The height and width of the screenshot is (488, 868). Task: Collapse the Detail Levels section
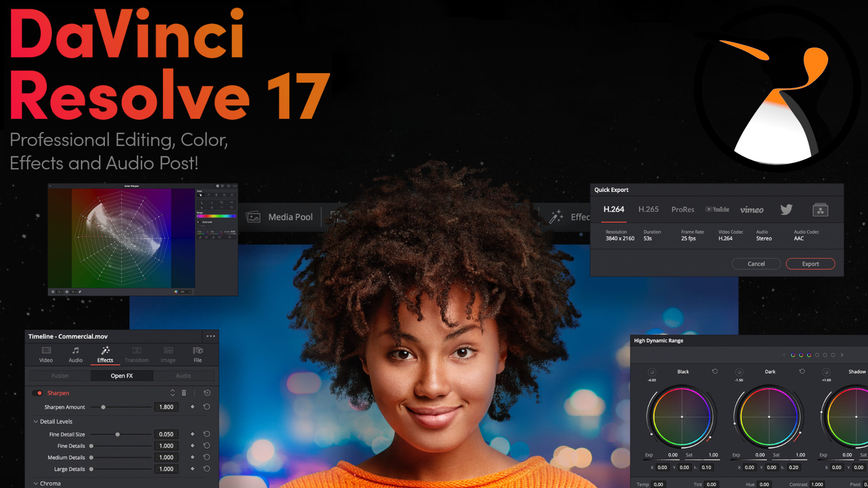[36, 422]
